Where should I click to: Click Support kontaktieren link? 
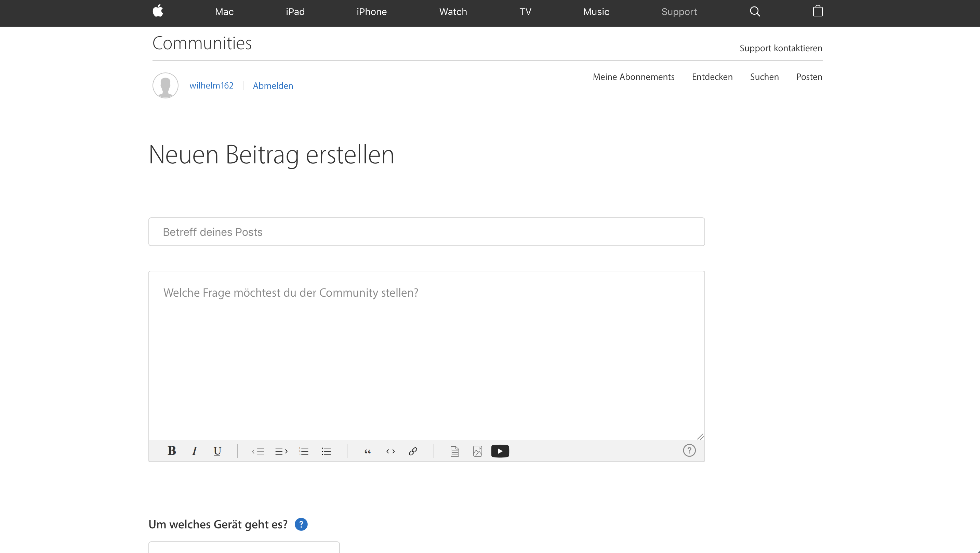coord(781,48)
